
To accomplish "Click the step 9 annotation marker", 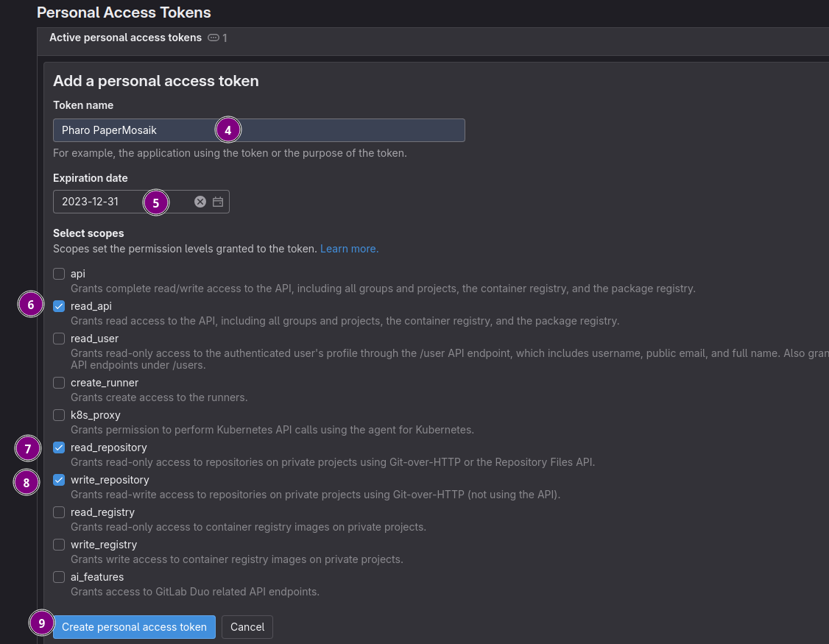I will point(42,623).
